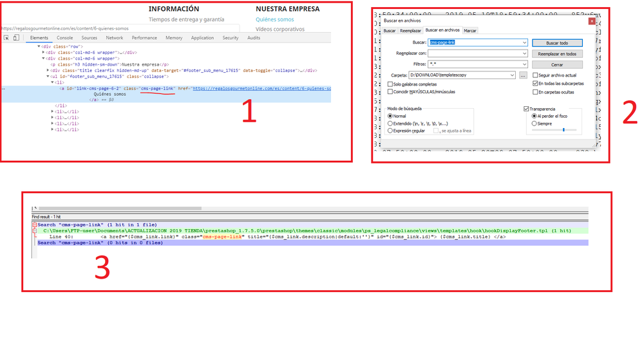This screenshot has height=352, width=644.
Task: Click the DevTools URL bar text
Action: coord(65,28)
